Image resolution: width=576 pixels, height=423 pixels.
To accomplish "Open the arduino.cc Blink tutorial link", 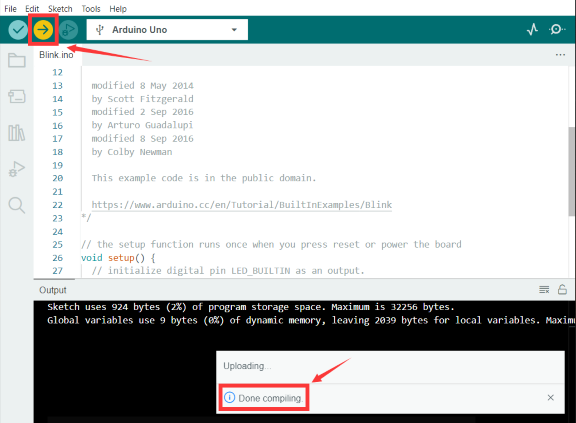I will coord(242,205).
